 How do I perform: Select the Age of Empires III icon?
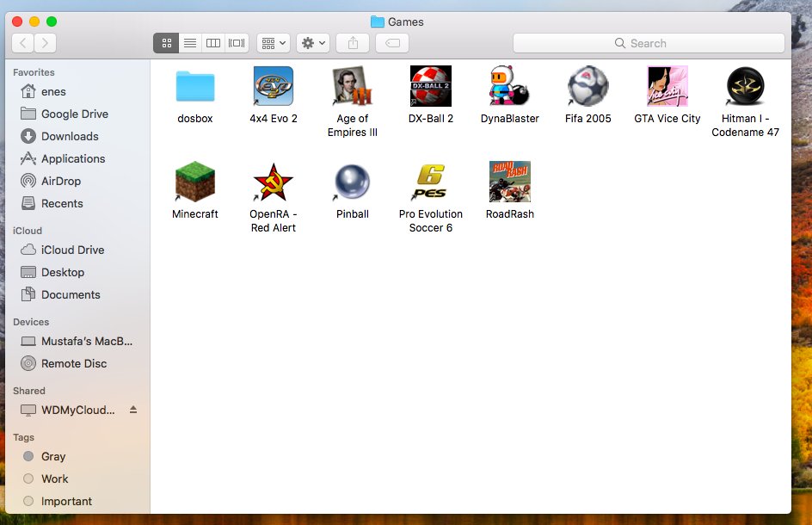coord(352,86)
